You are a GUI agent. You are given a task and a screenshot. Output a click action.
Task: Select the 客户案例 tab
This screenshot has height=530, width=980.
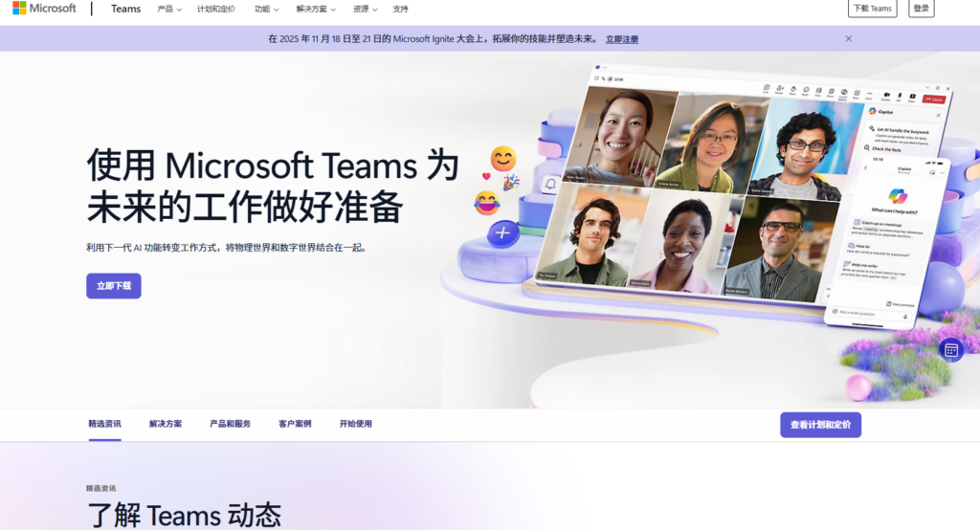295,424
